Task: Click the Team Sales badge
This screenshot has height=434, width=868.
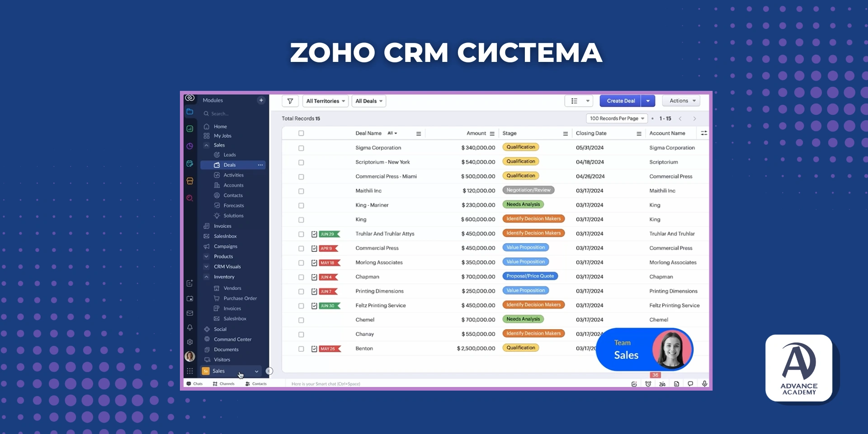Action: (645, 349)
